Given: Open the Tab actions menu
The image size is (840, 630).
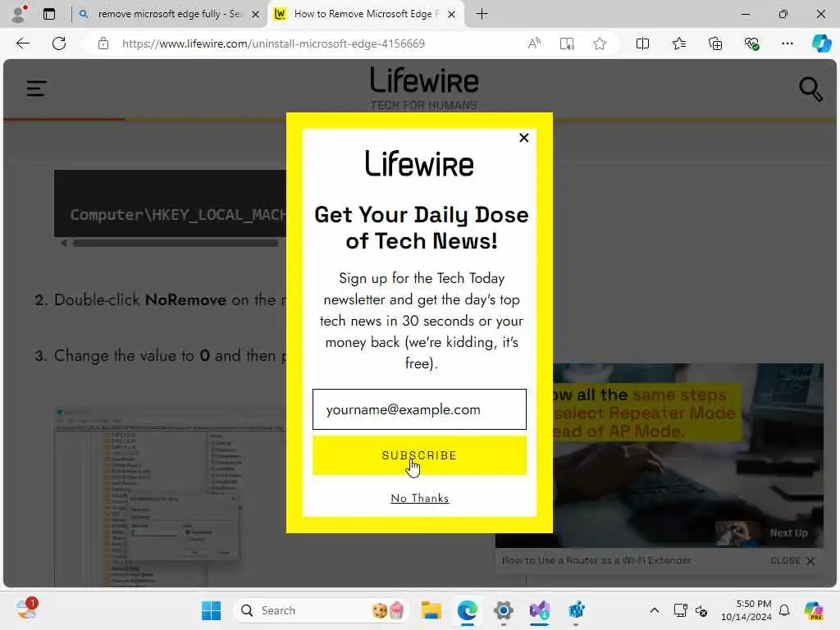Looking at the screenshot, I should (x=49, y=14).
